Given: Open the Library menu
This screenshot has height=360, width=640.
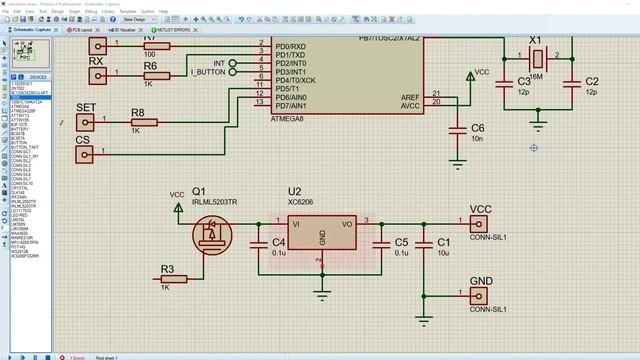Looking at the screenshot, I should [x=108, y=11].
